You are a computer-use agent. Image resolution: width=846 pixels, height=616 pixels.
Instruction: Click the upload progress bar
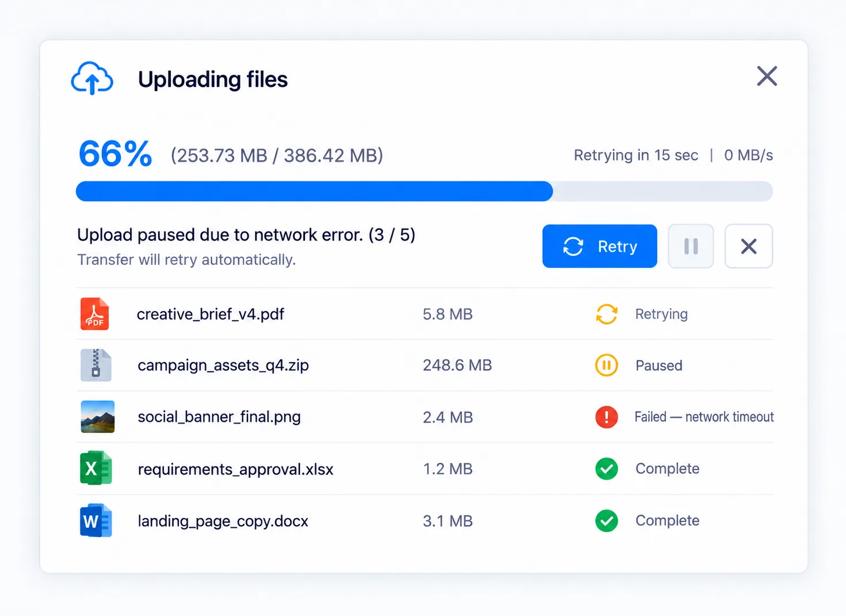424,191
